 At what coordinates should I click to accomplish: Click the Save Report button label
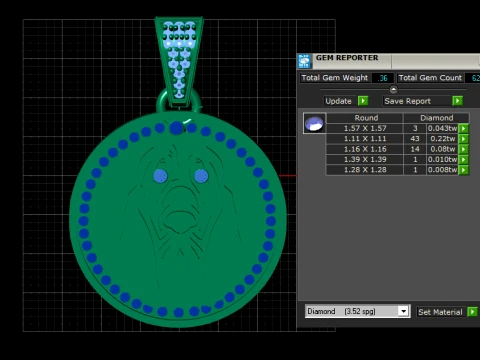click(407, 101)
